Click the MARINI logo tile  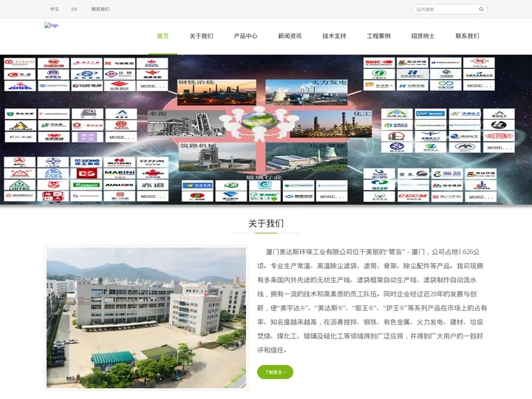(x=120, y=174)
